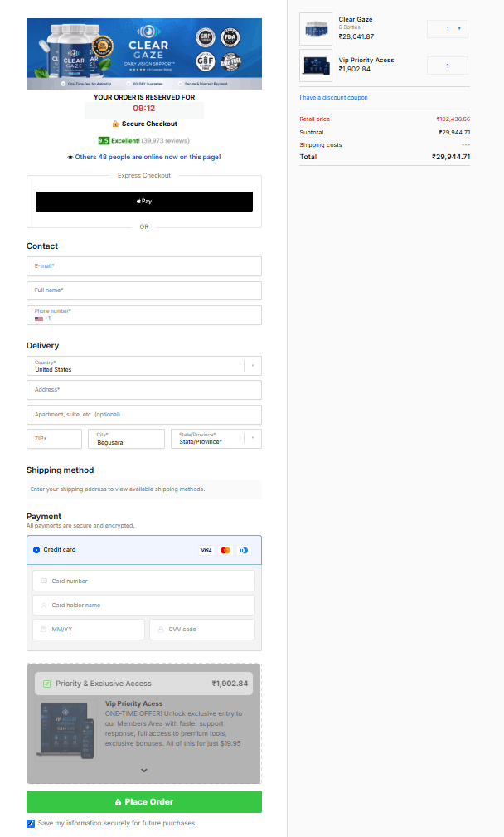The height and width of the screenshot is (837, 504).
Task: Open the Country dropdown
Action: (x=144, y=366)
